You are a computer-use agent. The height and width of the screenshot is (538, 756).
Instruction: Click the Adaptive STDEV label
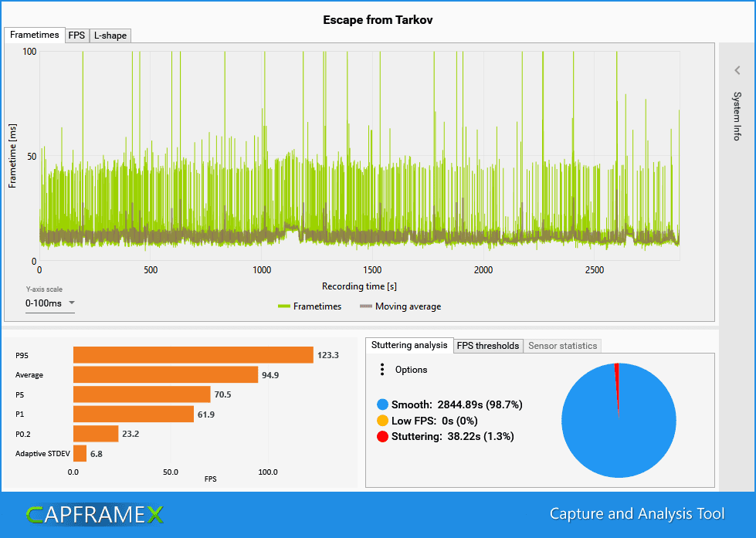(42, 454)
